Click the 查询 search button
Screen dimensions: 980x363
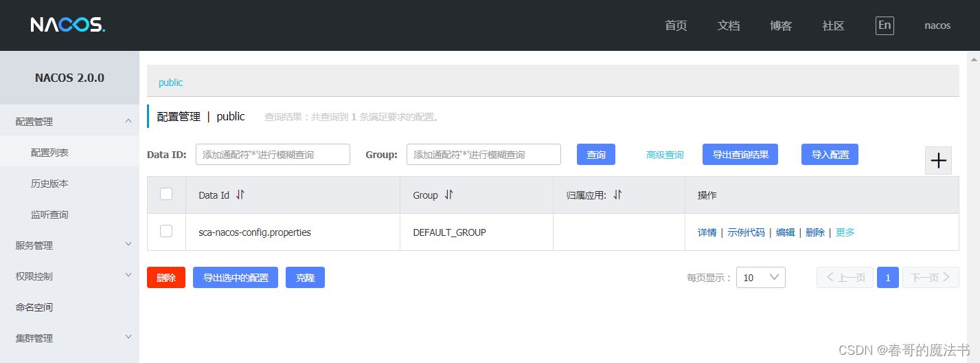(596, 155)
